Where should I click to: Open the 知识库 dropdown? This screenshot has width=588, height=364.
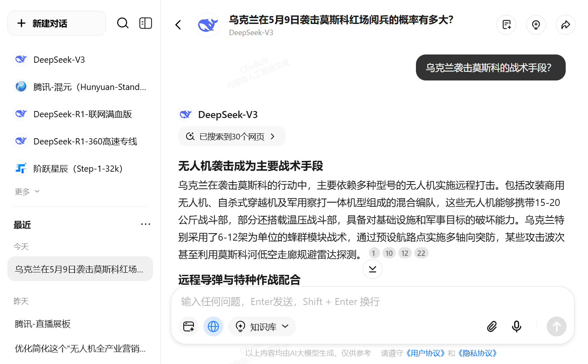point(262,326)
